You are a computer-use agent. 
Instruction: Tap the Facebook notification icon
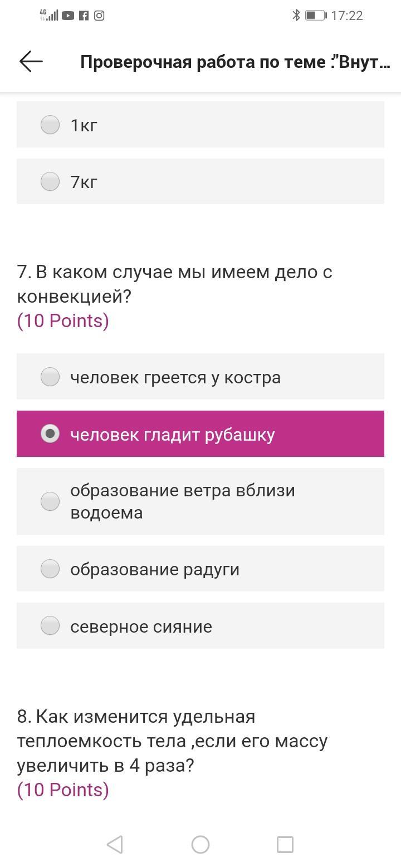coord(84,16)
